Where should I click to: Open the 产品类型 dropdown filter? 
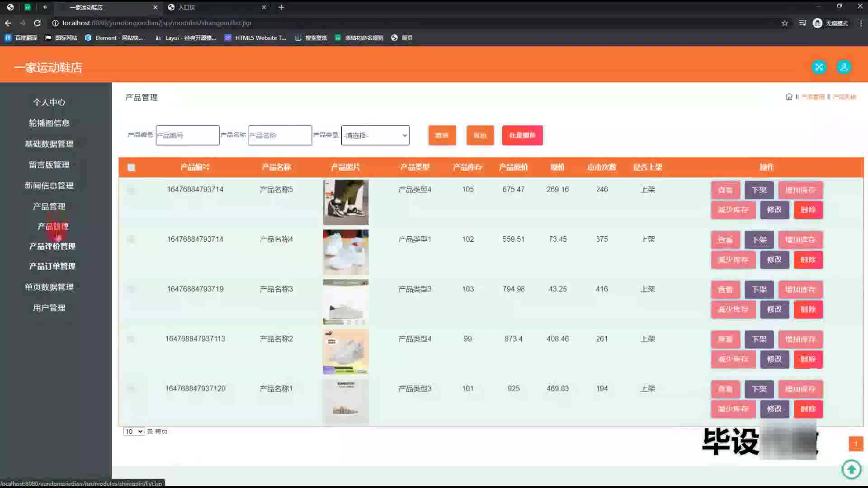coord(375,136)
